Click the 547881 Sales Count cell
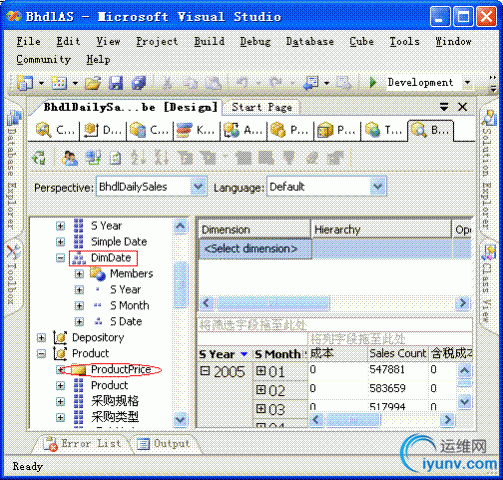Viewport: 503px width, 480px height. (398, 370)
